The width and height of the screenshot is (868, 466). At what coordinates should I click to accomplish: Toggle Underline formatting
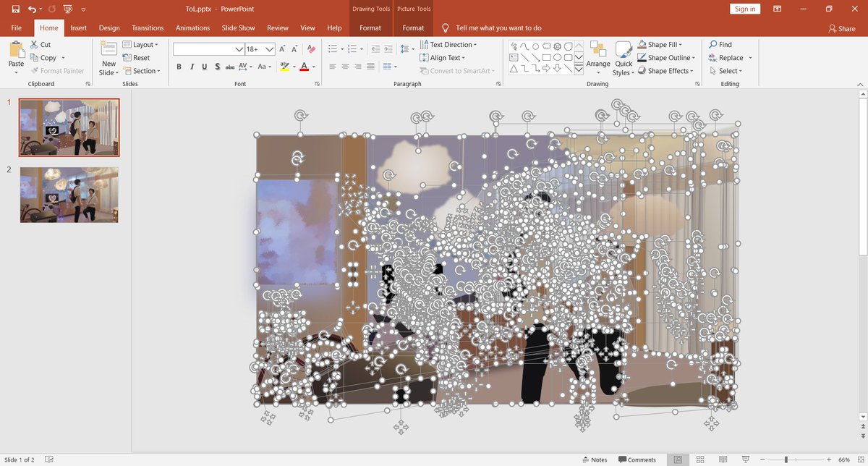click(205, 67)
